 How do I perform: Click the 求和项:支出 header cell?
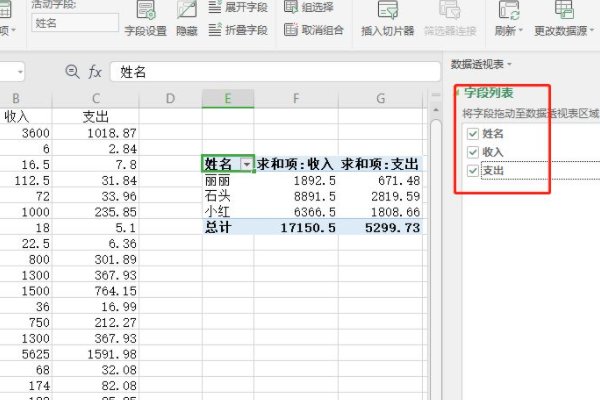[x=380, y=164]
